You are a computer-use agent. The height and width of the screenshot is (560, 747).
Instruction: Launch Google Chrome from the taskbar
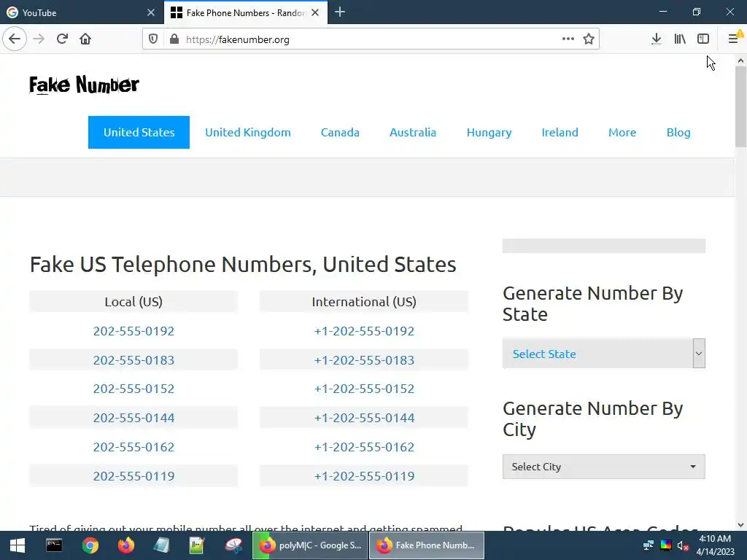click(x=90, y=545)
